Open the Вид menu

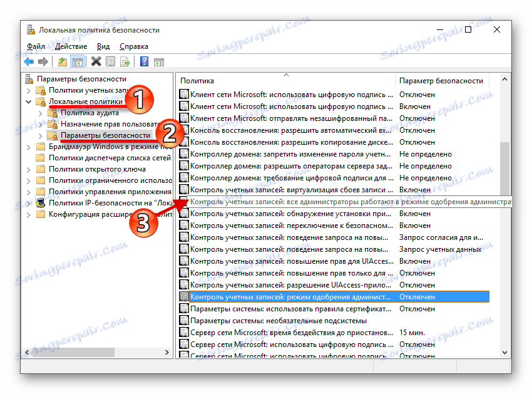[x=103, y=46]
